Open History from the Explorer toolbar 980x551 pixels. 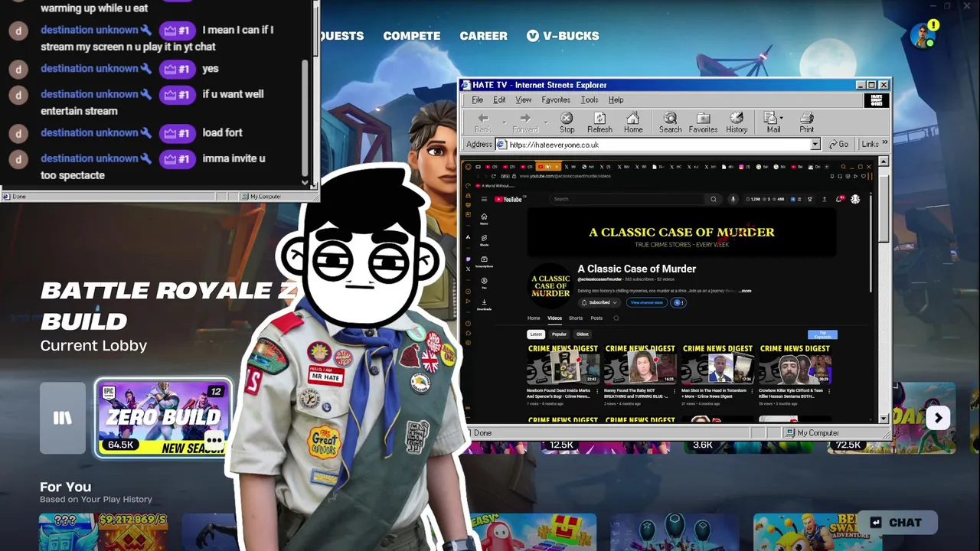(737, 122)
